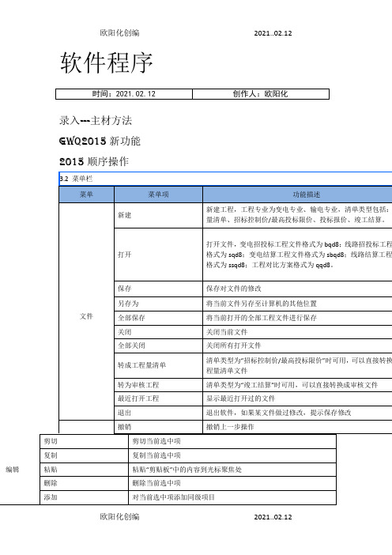Click the 退出 menu item cell
Viewport: 392px width, 555px height.
coord(158,413)
